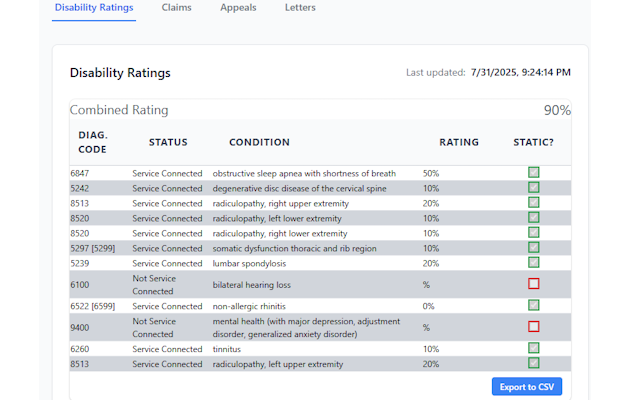Screen dimensions: 640x400
Task: Export the ratings table to CSV
Action: [527, 387]
